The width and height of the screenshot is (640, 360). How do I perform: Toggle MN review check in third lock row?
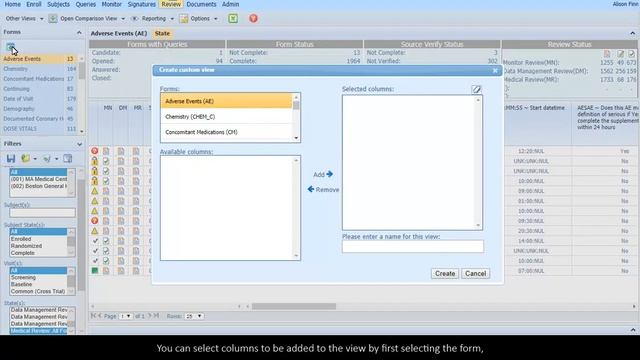click(106, 181)
